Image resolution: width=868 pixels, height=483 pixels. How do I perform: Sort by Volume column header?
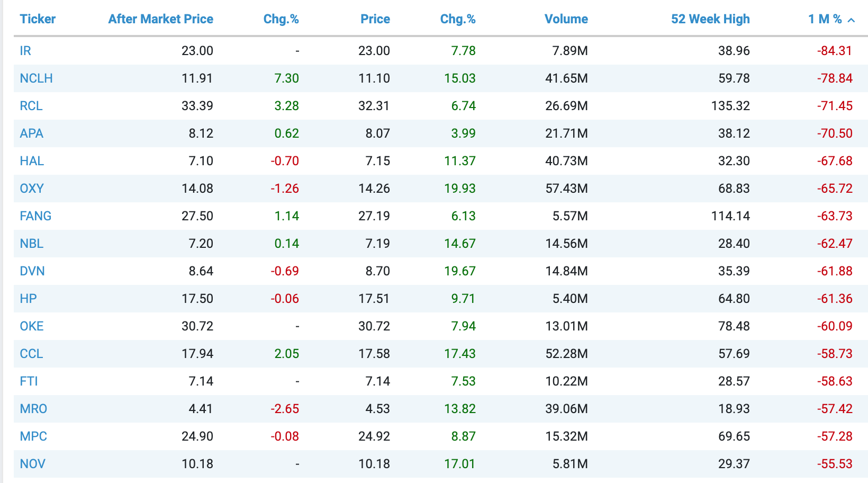point(566,19)
